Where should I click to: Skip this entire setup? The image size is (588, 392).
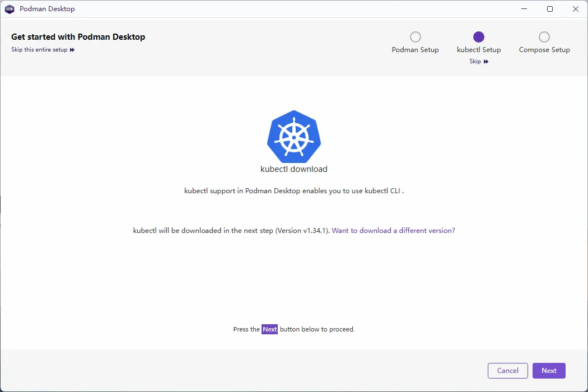pyautogui.click(x=39, y=49)
